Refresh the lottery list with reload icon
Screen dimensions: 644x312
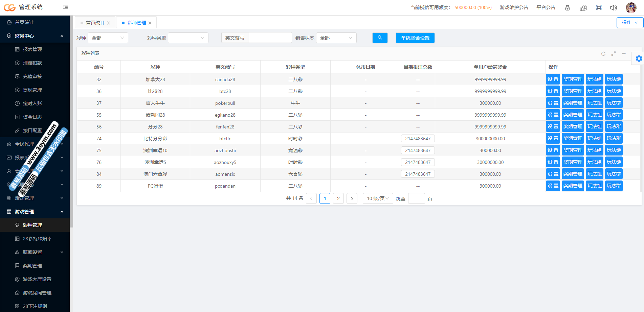coord(603,54)
